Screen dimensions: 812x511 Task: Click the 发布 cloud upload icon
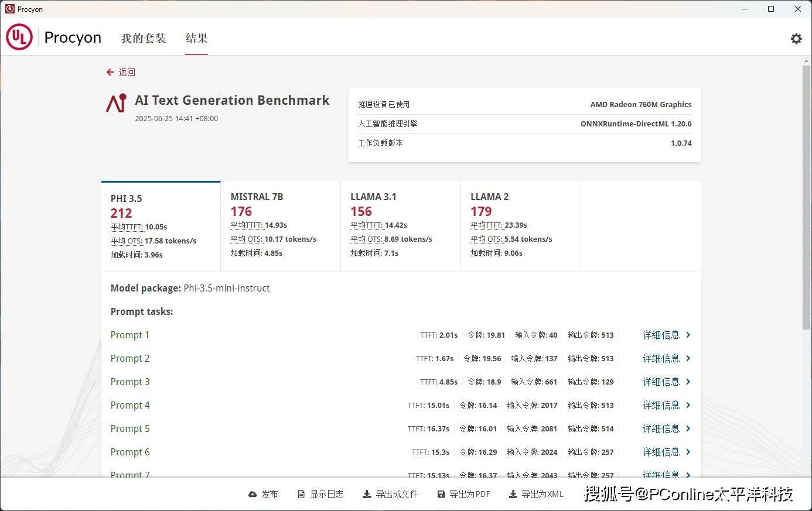pos(253,494)
